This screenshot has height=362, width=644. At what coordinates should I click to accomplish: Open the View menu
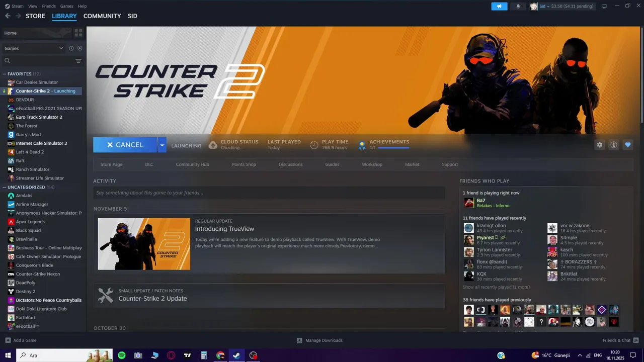33,6
